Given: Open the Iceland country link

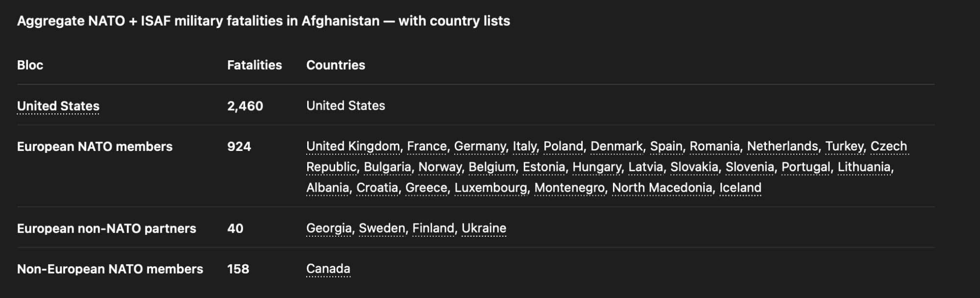Looking at the screenshot, I should (x=740, y=187).
